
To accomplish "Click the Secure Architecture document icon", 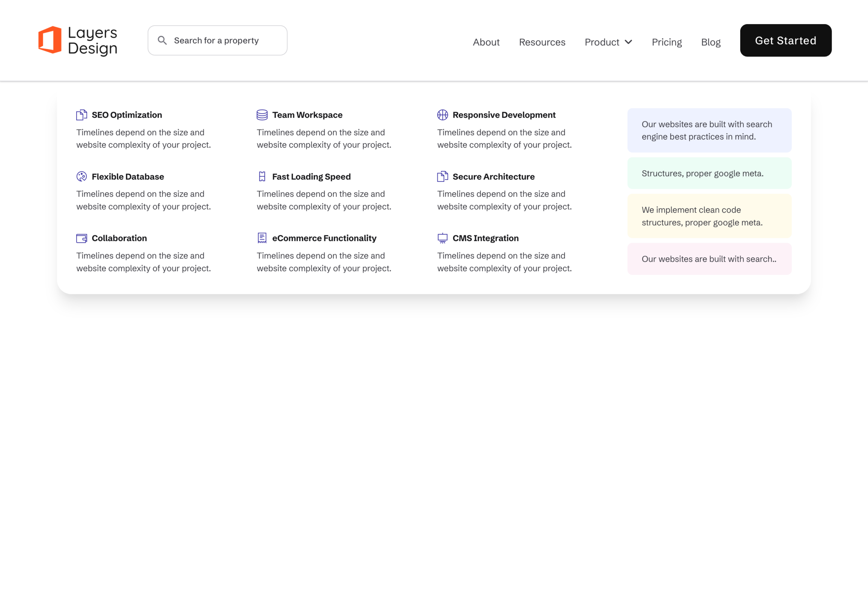I will click(x=442, y=176).
